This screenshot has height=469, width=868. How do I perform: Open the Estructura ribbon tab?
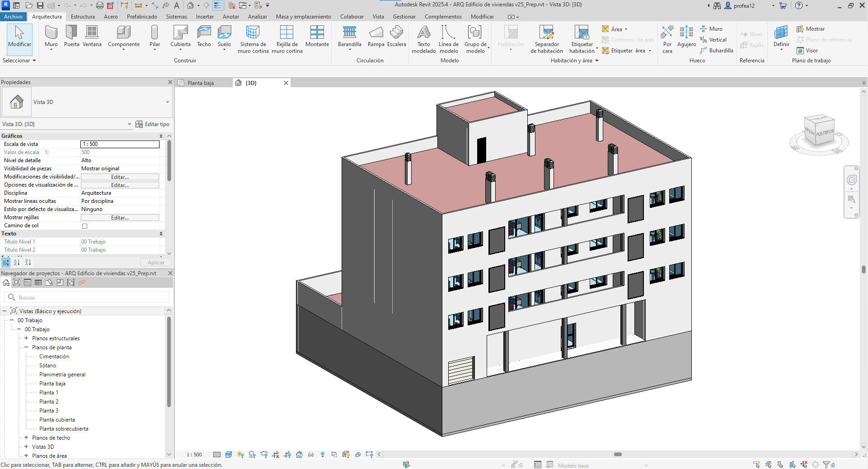(x=83, y=17)
